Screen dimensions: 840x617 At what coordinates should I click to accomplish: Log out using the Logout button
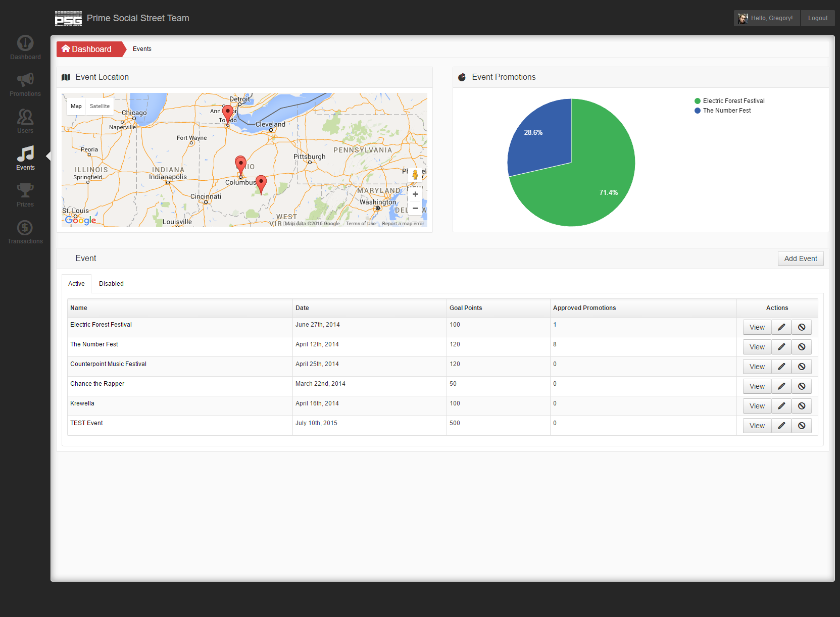tap(817, 18)
